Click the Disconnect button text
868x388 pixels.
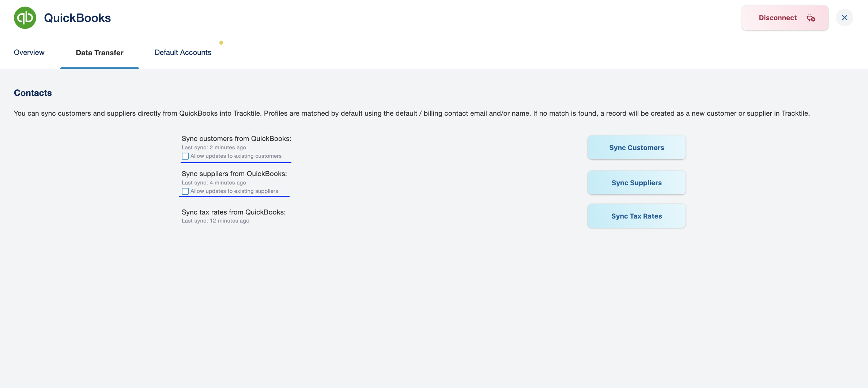pos(777,18)
